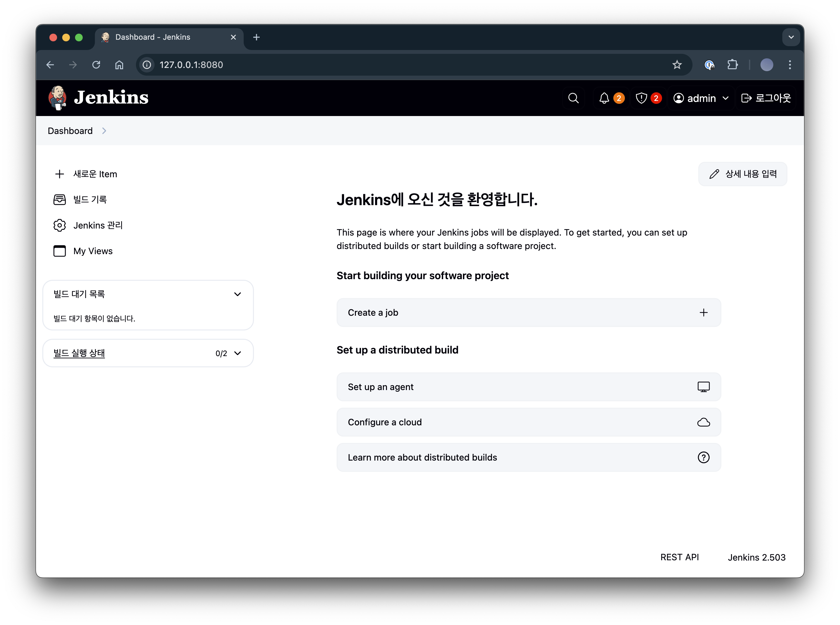Open the security warnings shield icon

(641, 98)
